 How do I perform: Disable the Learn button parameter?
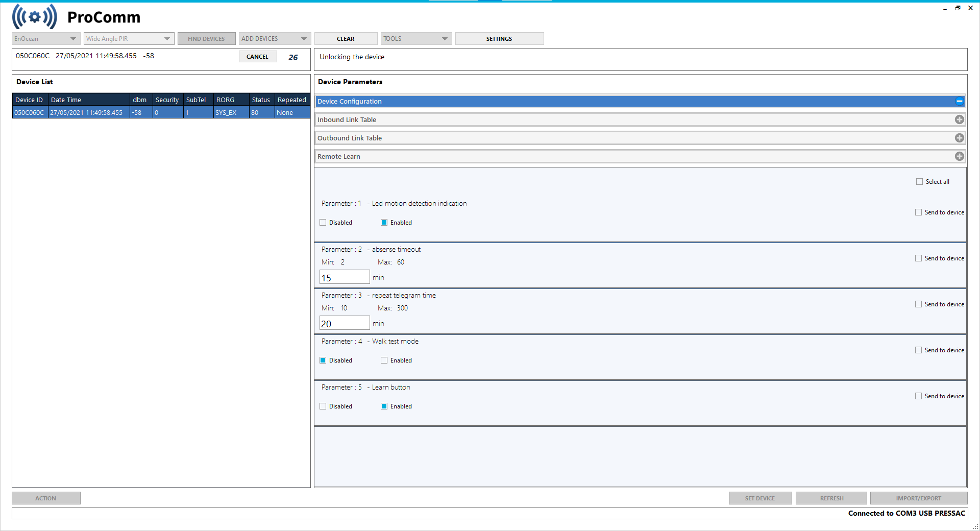pyautogui.click(x=323, y=406)
